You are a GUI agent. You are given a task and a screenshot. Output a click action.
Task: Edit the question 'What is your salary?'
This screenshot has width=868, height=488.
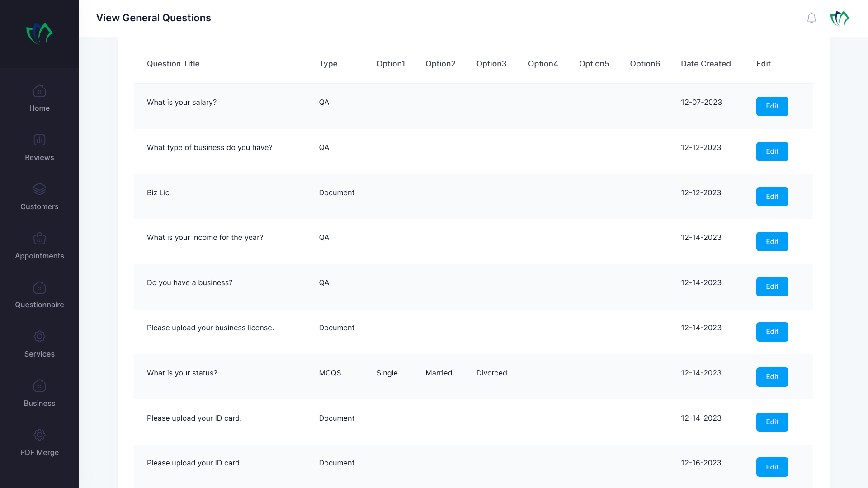(772, 106)
